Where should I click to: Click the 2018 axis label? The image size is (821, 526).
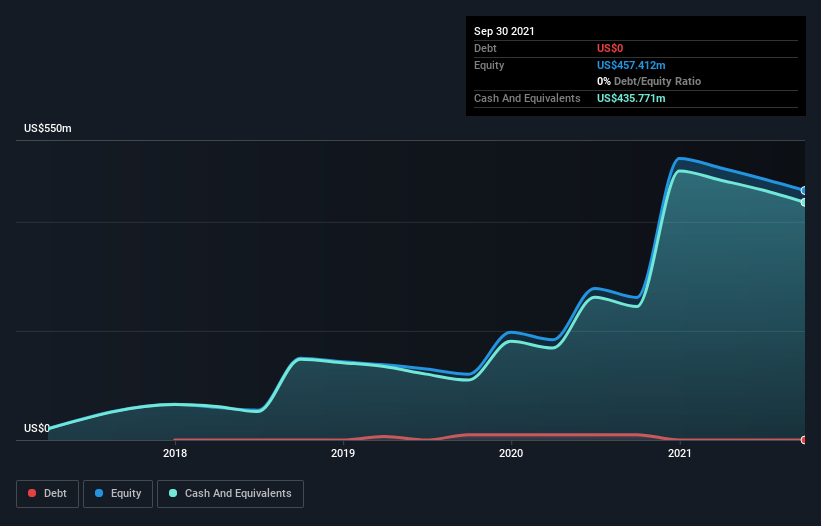point(175,453)
